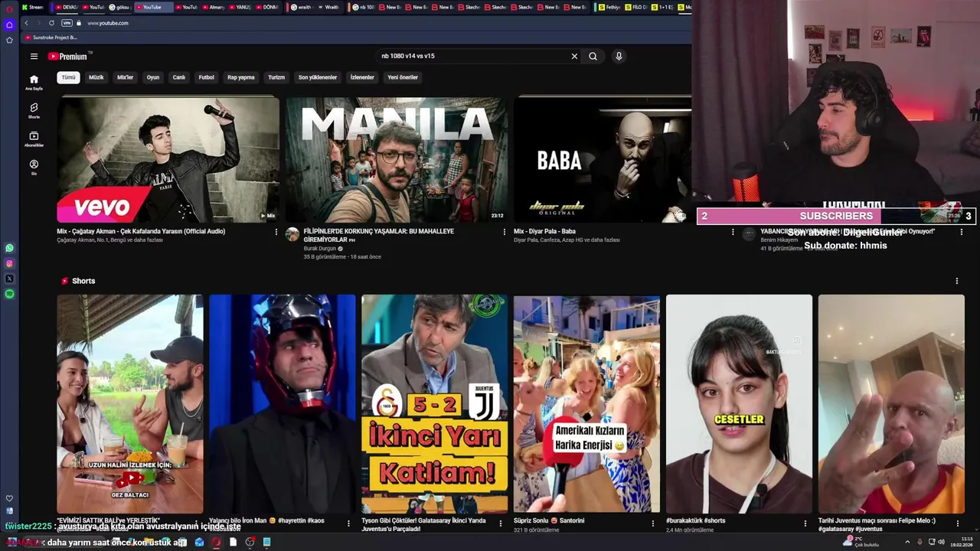Open Instagram in Opera sidebar

tap(9, 263)
